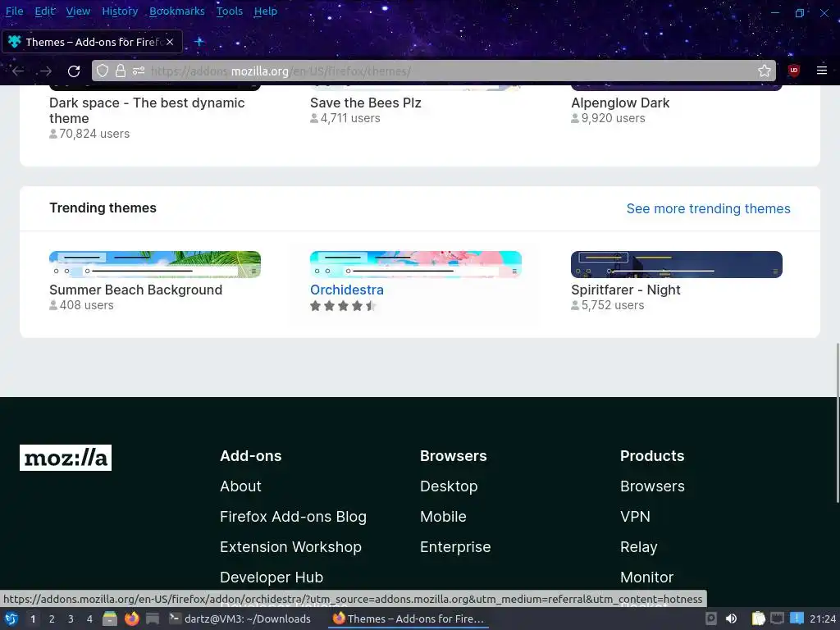The width and height of the screenshot is (840, 630).
Task: Go back using the browser back arrow
Action: click(x=18, y=71)
